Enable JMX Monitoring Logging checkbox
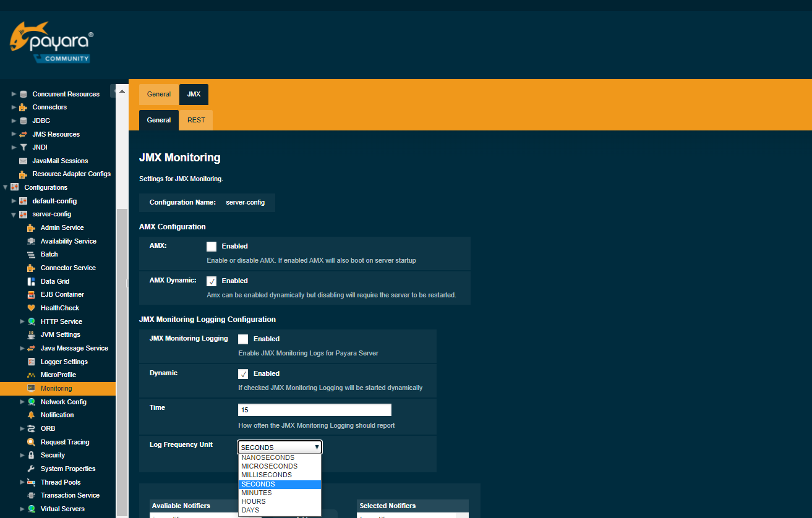Screen dimensions: 812x518 tap(243, 339)
